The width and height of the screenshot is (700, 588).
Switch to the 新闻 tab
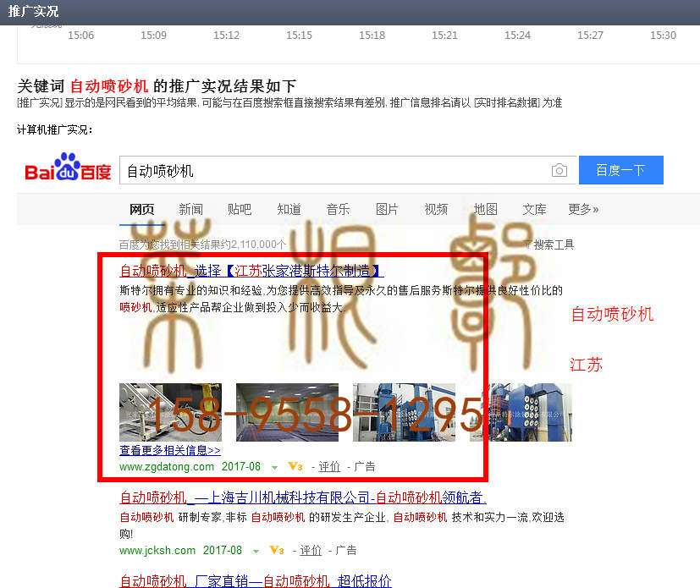point(190,209)
